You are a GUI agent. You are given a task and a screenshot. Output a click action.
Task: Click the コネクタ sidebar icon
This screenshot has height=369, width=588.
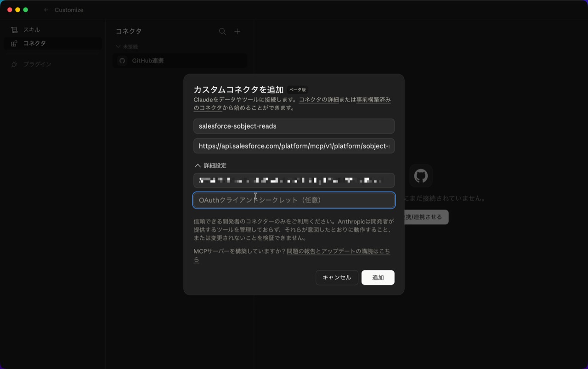coord(14,44)
